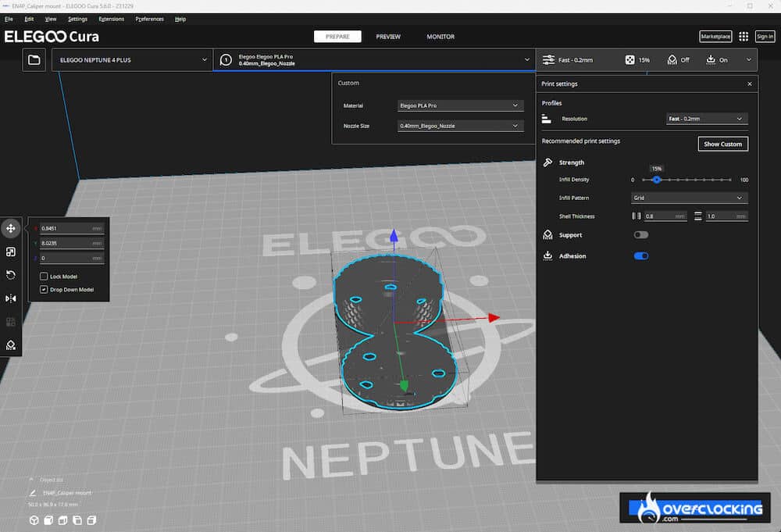Open the Support Blocker tool
781x532 pixels.
11,345
